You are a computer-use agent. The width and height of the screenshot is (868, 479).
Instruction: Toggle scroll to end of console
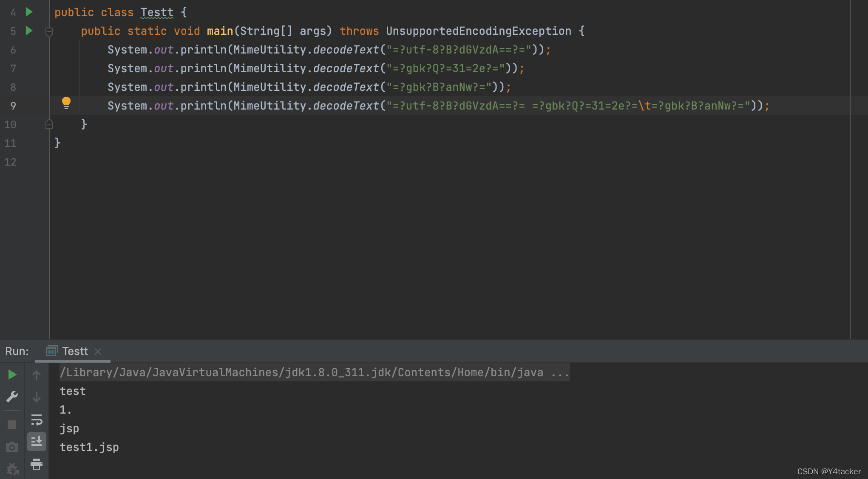point(37,442)
